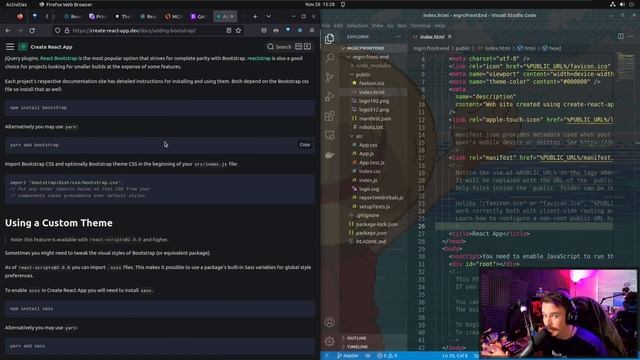Open a new Firefox tab
Screen dimensions: 640x360
[x=255, y=16]
